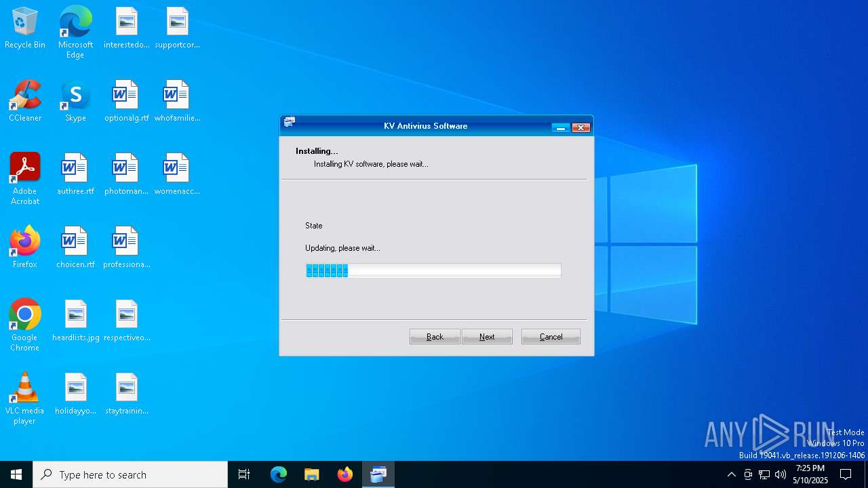Select the staytrainin... image file
The width and height of the screenshot is (868, 488).
(127, 394)
